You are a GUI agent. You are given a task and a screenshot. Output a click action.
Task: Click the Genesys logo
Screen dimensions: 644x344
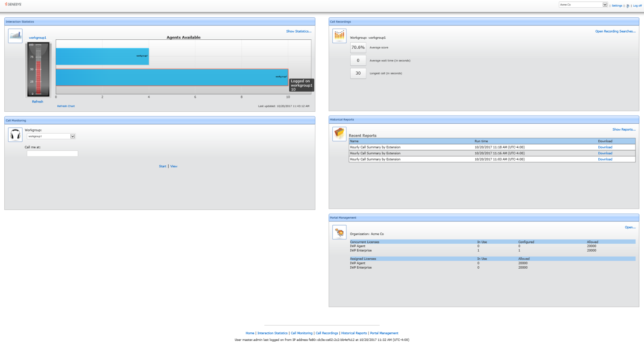click(13, 4)
